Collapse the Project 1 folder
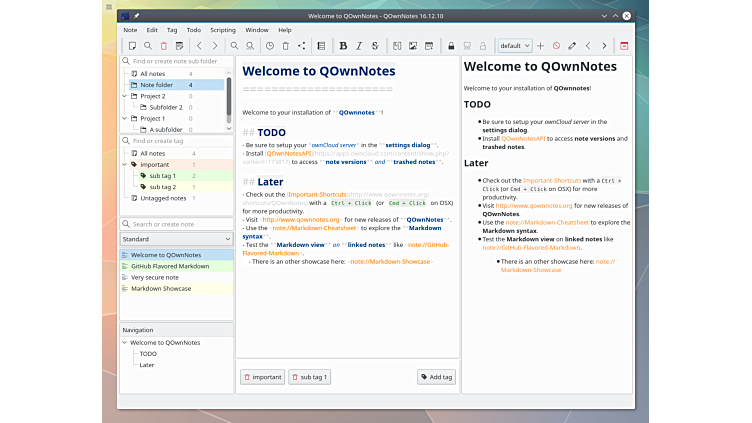752x423 pixels. [x=125, y=118]
